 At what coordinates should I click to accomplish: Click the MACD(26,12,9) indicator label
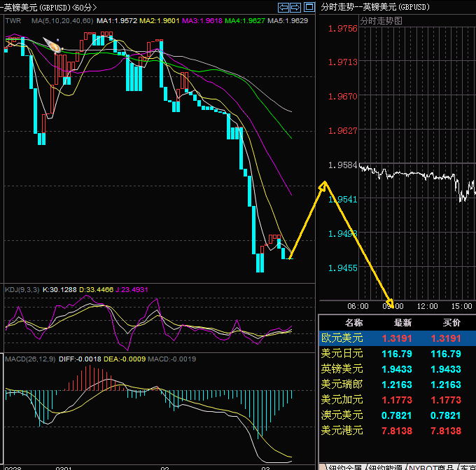click(x=29, y=359)
